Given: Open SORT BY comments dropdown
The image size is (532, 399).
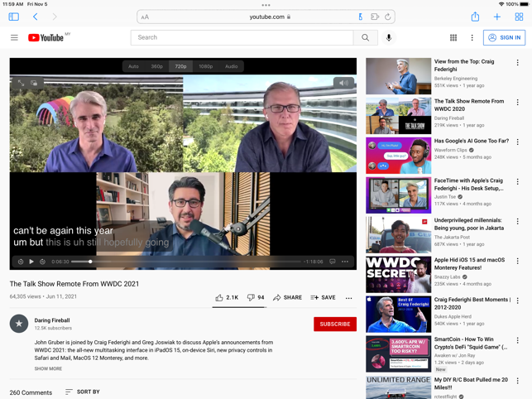Looking at the screenshot, I should [x=82, y=392].
